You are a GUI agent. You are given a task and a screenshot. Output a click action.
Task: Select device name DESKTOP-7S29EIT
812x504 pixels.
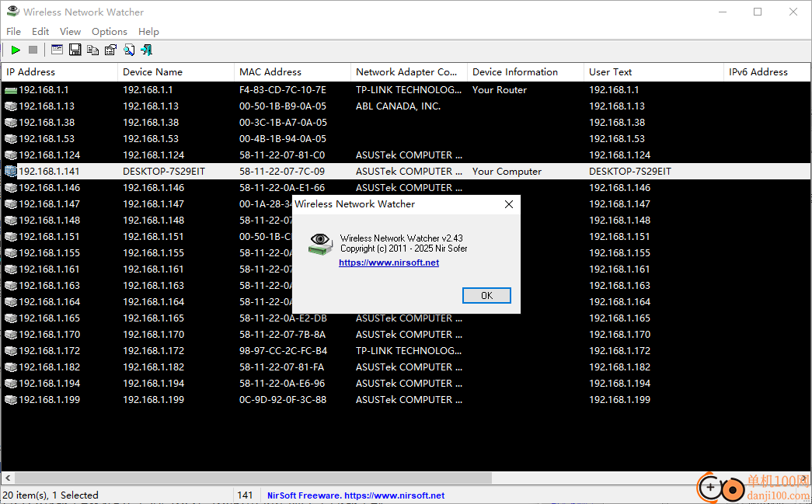tap(164, 172)
